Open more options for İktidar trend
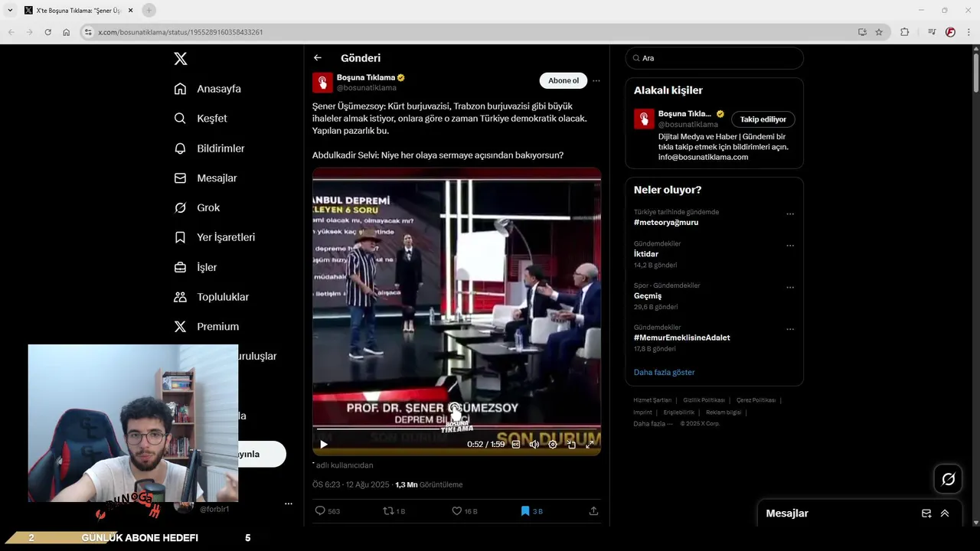 point(790,246)
